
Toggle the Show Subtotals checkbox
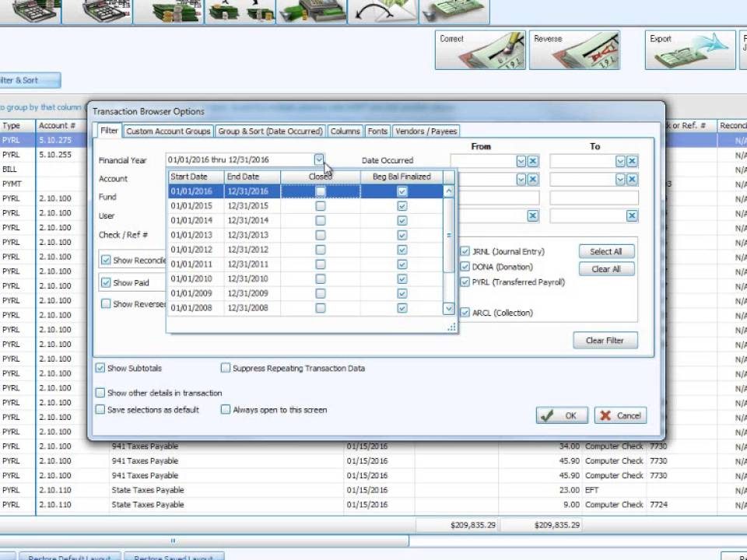[x=100, y=368]
